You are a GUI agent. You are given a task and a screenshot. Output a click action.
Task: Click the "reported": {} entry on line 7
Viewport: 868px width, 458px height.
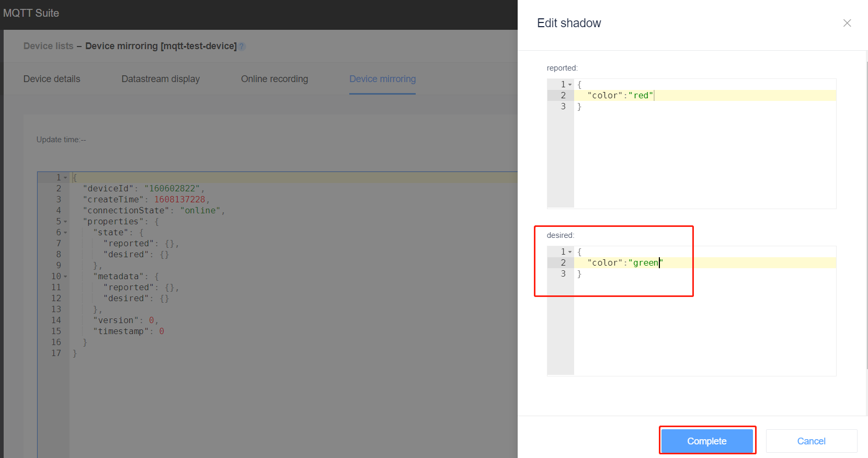[x=141, y=243]
